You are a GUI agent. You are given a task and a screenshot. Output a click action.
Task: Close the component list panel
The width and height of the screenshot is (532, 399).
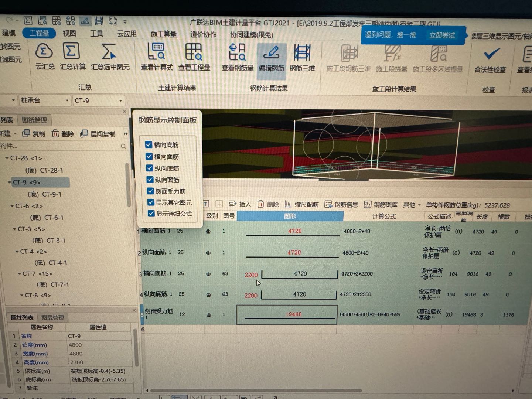pos(125,112)
